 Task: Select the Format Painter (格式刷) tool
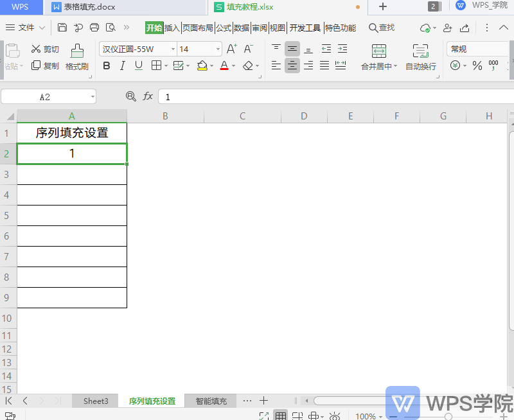[77, 58]
